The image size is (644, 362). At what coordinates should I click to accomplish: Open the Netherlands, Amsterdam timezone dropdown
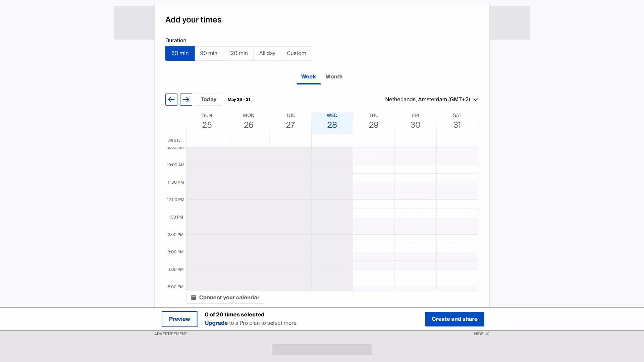(431, 100)
